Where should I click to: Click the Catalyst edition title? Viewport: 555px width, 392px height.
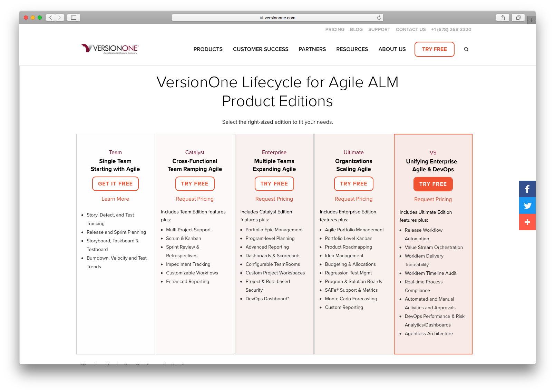pyautogui.click(x=195, y=152)
